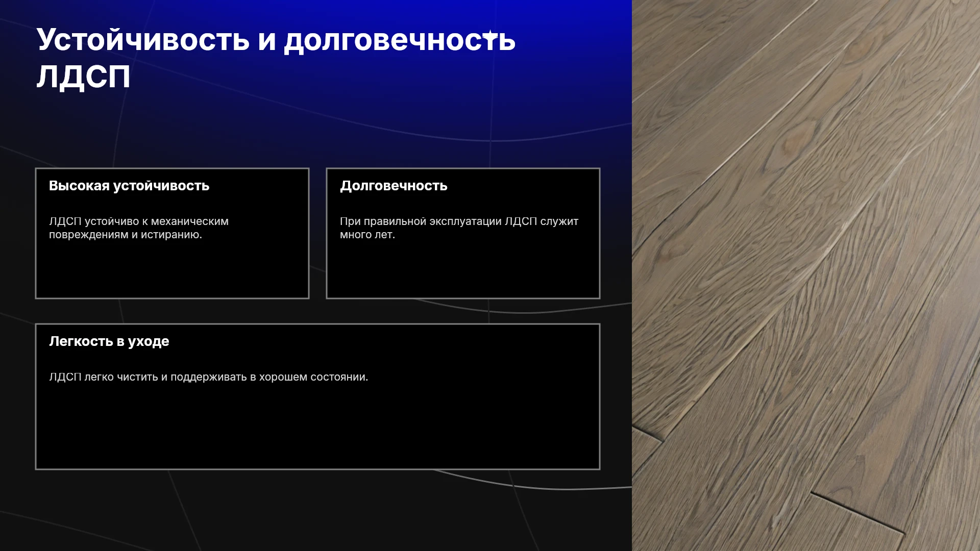Click the words "повреждениям и истиранию." in the first card
The height and width of the screenshot is (551, 980).
126,235
